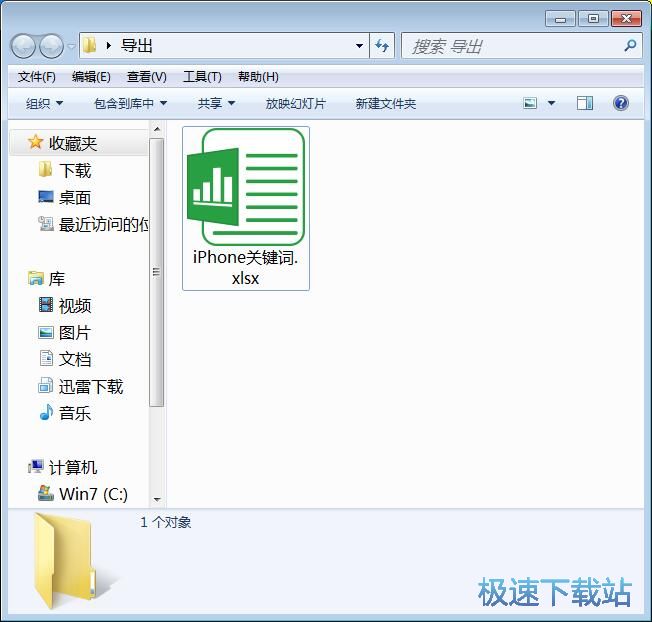Screen dimensions: 652x622
Task: Click the 计算机 computer icon
Action: point(36,466)
